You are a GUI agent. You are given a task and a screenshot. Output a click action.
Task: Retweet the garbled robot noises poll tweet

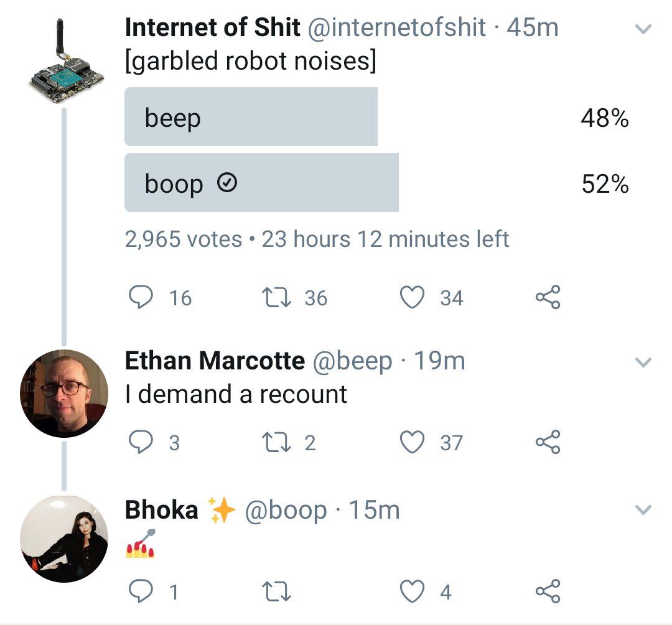(276, 298)
